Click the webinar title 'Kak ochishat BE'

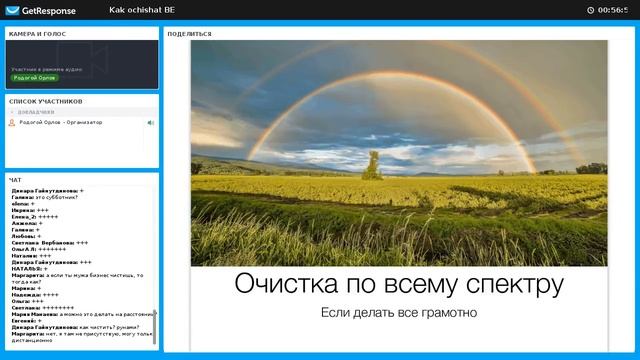142,10
